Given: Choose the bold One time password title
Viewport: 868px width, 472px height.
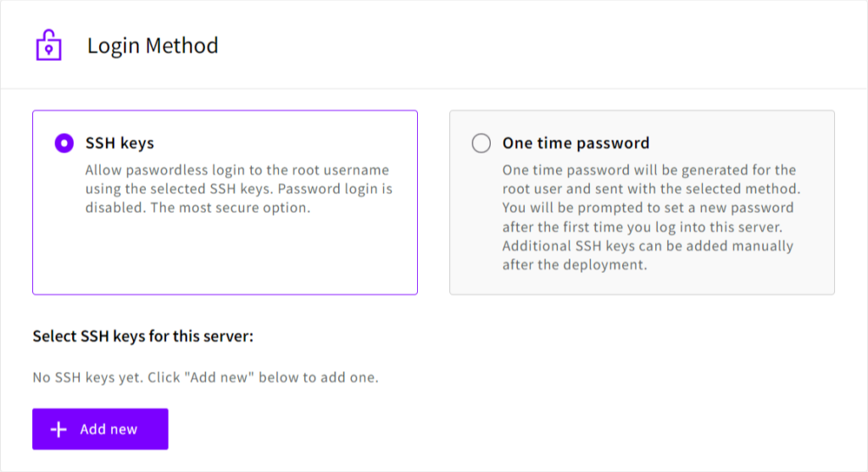Looking at the screenshot, I should 576,143.
